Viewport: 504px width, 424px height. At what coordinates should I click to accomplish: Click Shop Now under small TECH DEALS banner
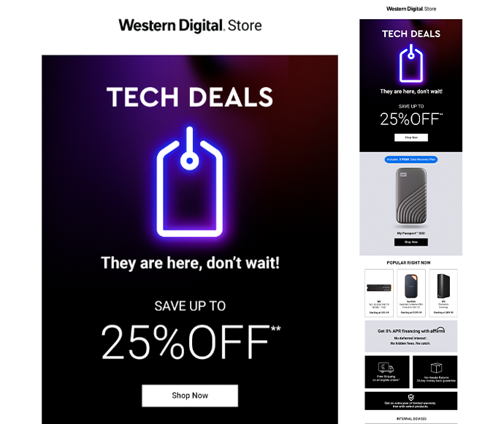pyautogui.click(x=411, y=137)
